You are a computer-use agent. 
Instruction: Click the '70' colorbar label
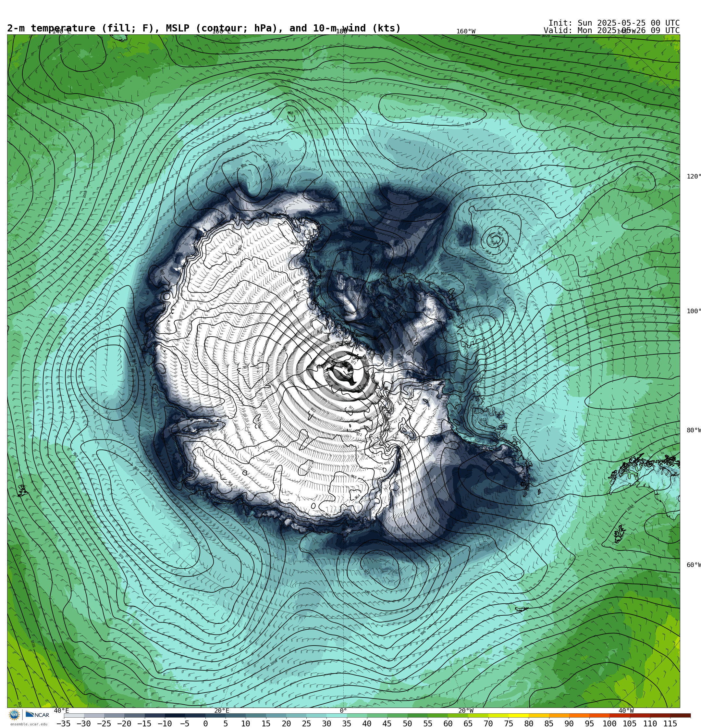tap(488, 723)
